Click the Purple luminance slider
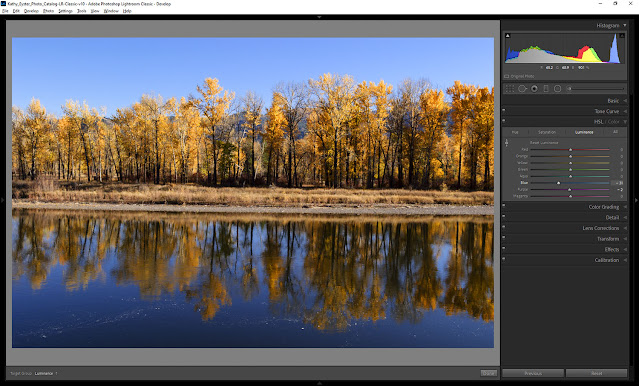 (570, 190)
